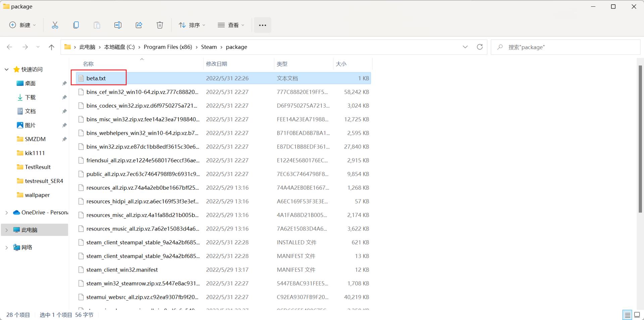644x320 pixels.
Task: Open the 排序 sort dropdown
Action: (x=192, y=25)
